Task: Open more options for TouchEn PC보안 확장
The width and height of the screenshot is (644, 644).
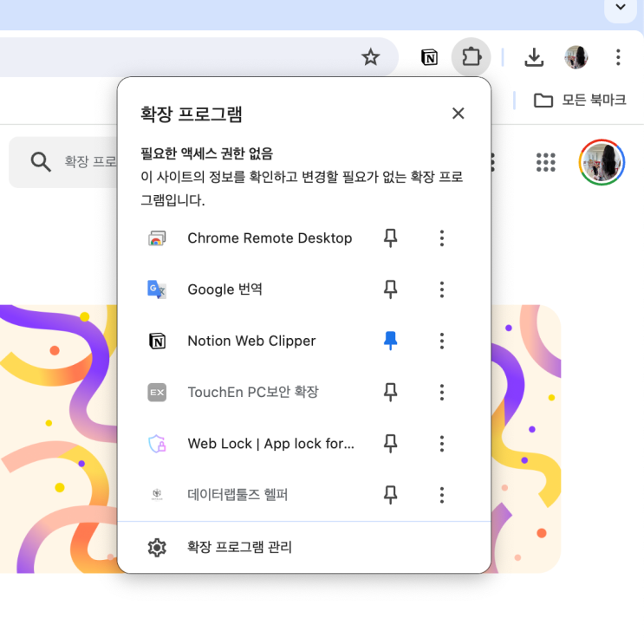Action: coord(442,393)
